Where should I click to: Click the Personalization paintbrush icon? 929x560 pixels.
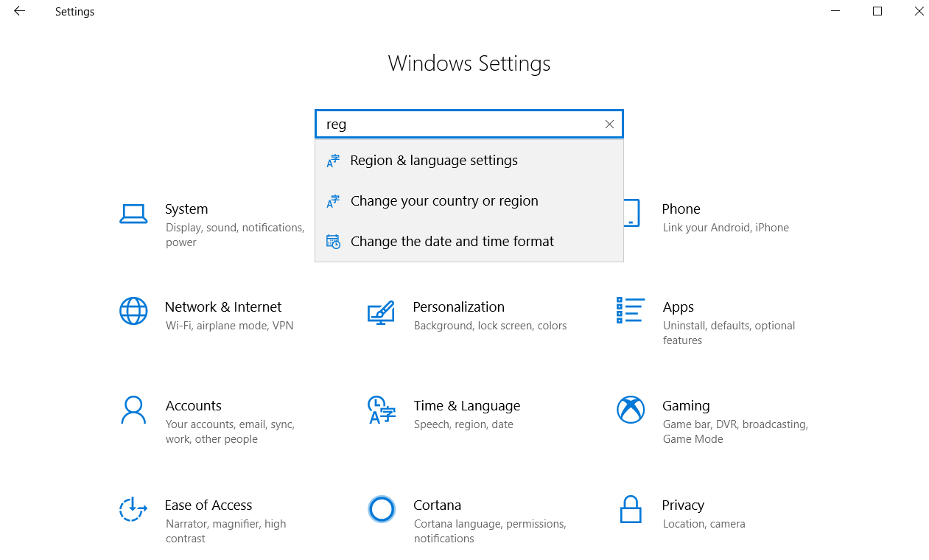point(381,312)
